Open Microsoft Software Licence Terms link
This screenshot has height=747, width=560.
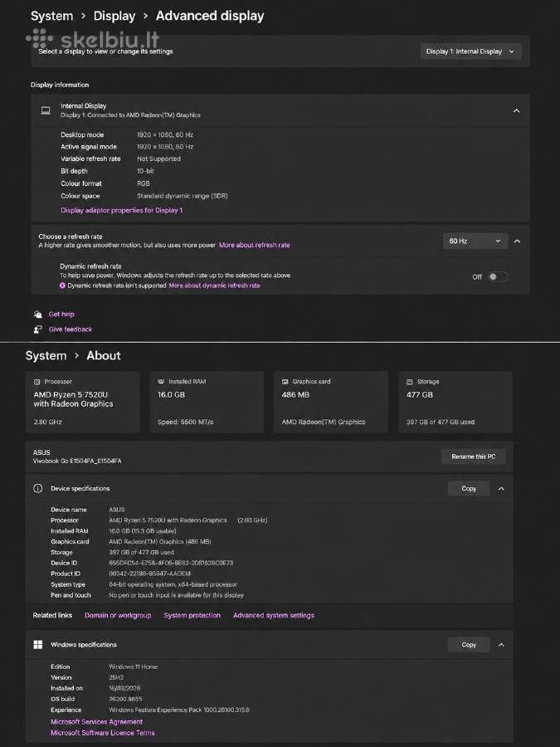[103, 733]
